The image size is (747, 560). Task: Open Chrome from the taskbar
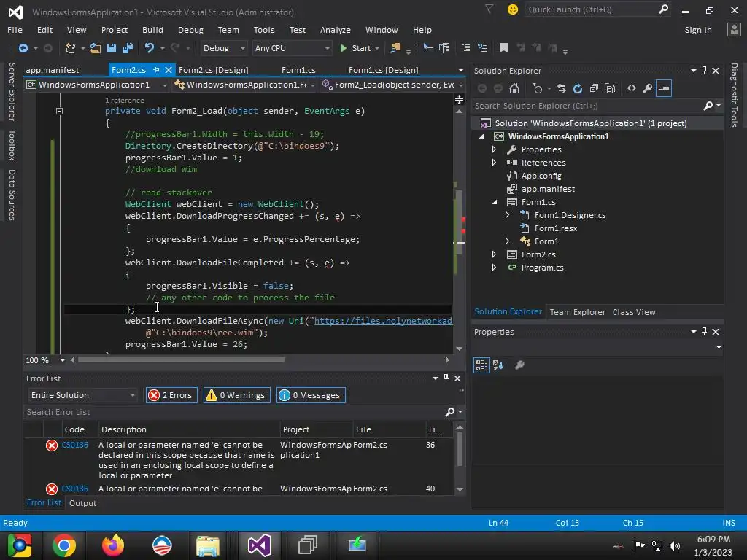coord(64,545)
